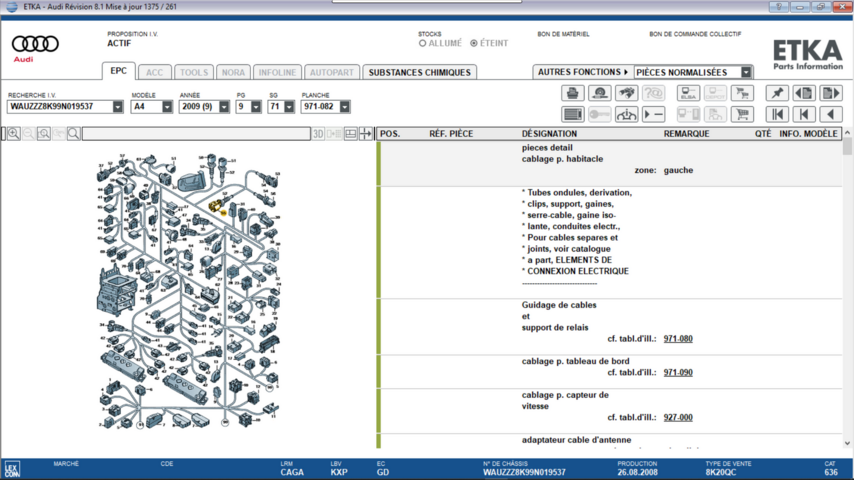Open the SG dropdown showing 71
The height and width of the screenshot is (480, 854).
(289, 107)
